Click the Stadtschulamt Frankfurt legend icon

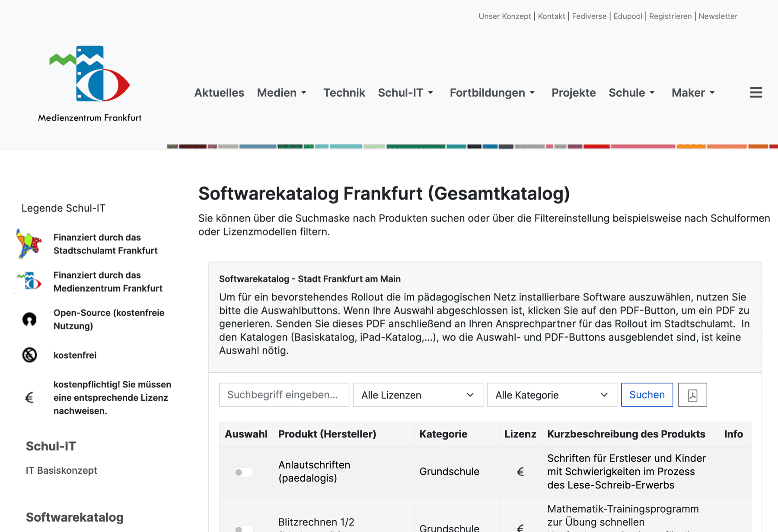(29, 244)
